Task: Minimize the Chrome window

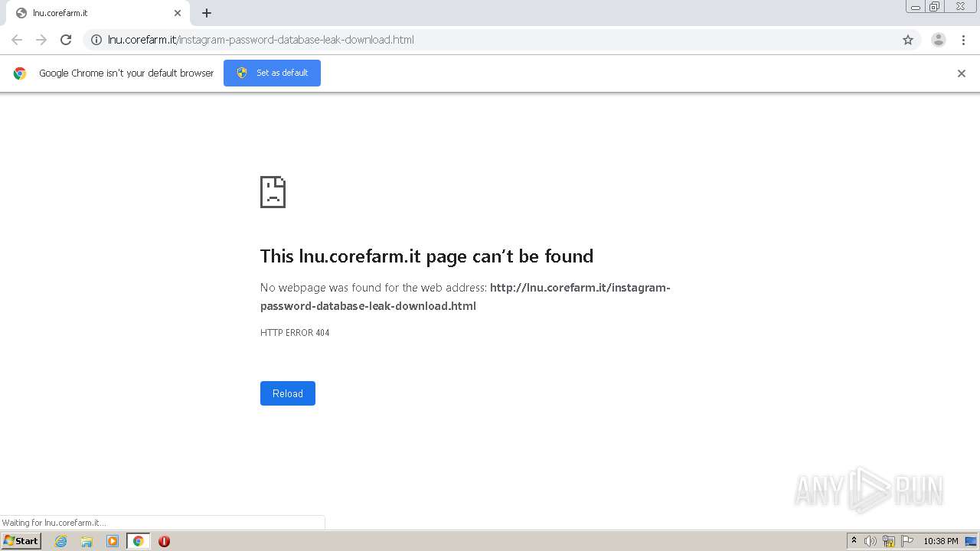Action: [916, 7]
